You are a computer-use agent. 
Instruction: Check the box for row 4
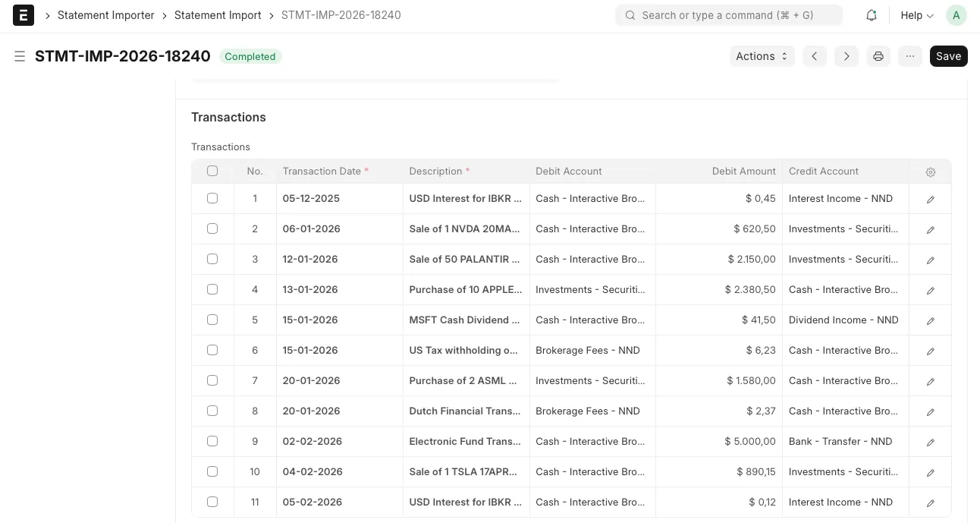[x=212, y=289]
